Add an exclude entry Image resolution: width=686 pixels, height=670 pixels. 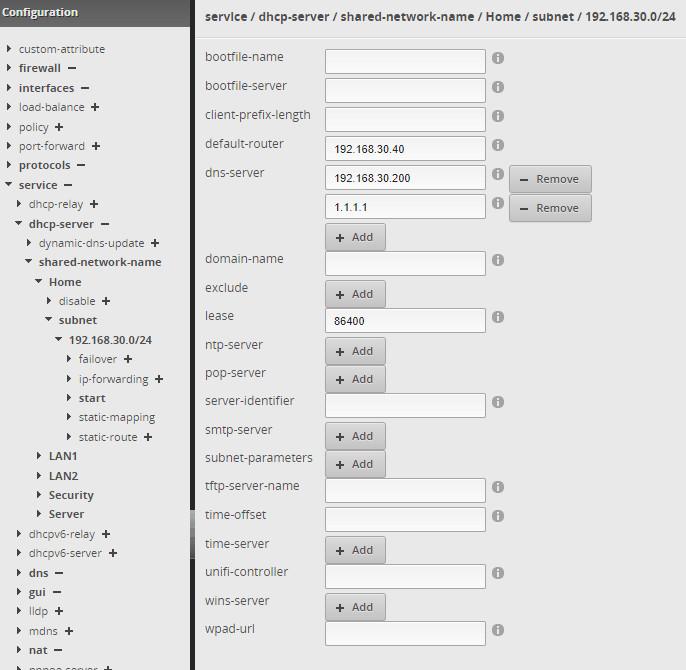[x=355, y=294]
